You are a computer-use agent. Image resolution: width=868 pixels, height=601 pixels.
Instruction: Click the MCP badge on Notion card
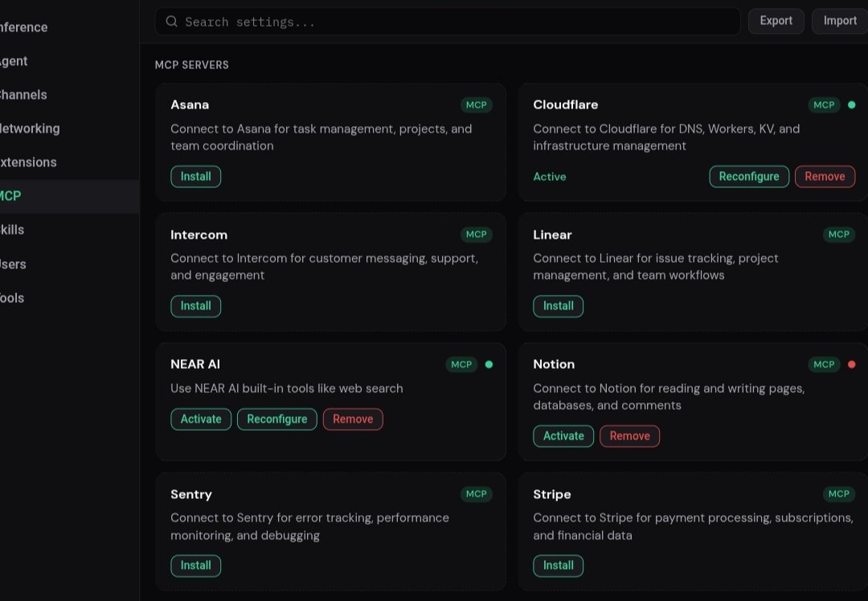pos(824,364)
